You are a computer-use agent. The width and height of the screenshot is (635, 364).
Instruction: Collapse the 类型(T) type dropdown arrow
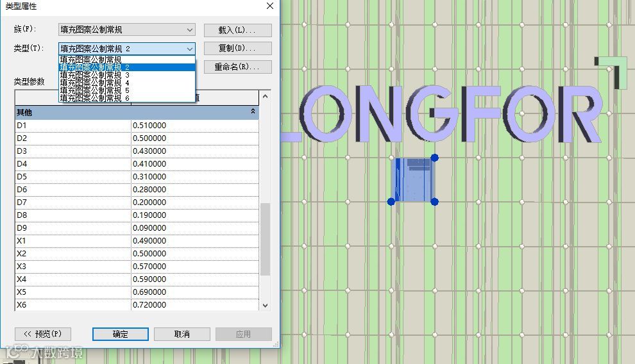189,49
